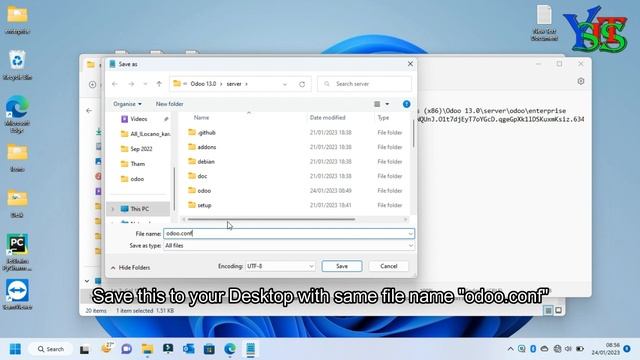The image size is (640, 360).
Task: Click the back arrow in background Explorer window
Action: coord(89,111)
